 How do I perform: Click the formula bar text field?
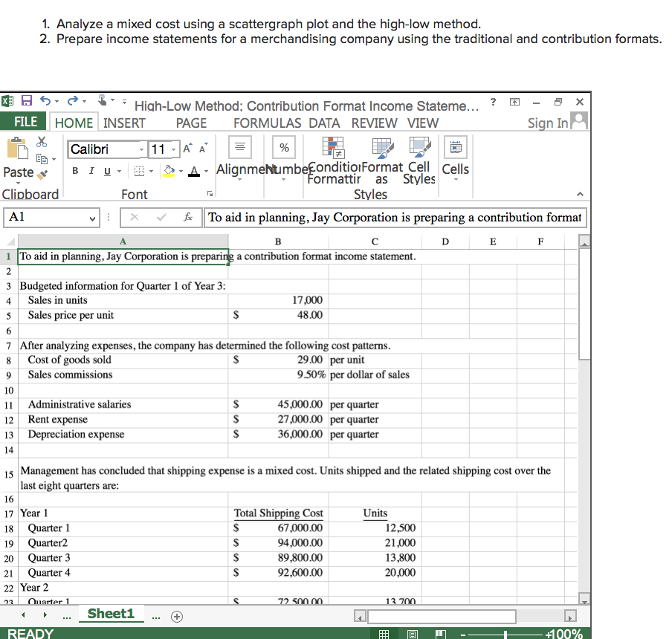coord(395,217)
